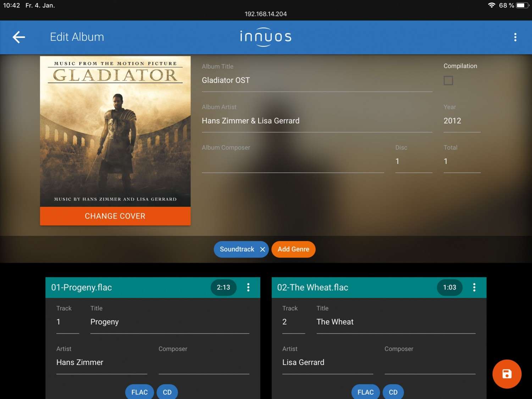Screen dimensions: 532x399
Task: Edit the Year field showing 2012
Action: [462, 121]
